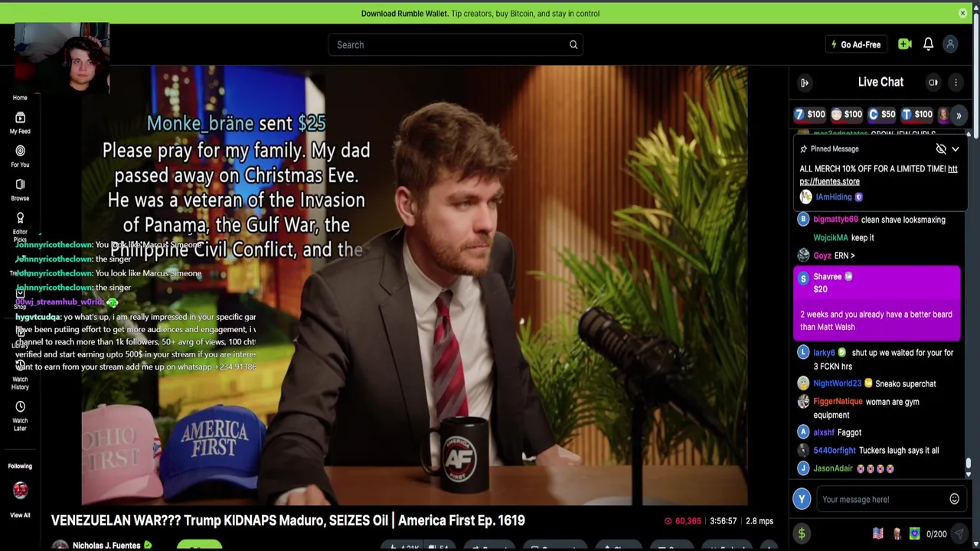Click JasonAdair username in chat
980x551 pixels.
[x=833, y=468]
